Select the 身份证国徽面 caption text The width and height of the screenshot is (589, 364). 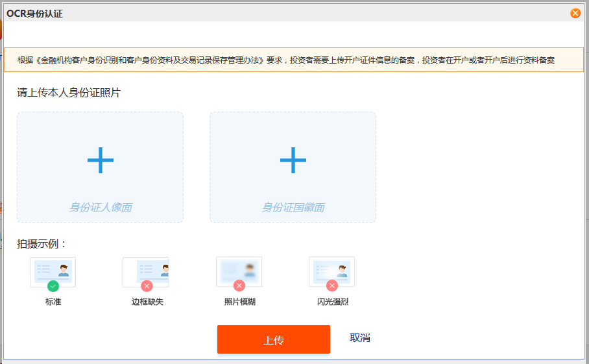pos(293,208)
